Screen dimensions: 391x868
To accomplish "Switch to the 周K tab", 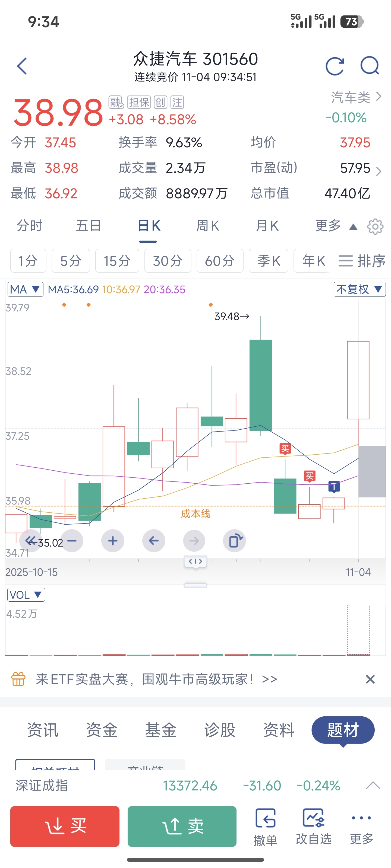I will (x=208, y=226).
